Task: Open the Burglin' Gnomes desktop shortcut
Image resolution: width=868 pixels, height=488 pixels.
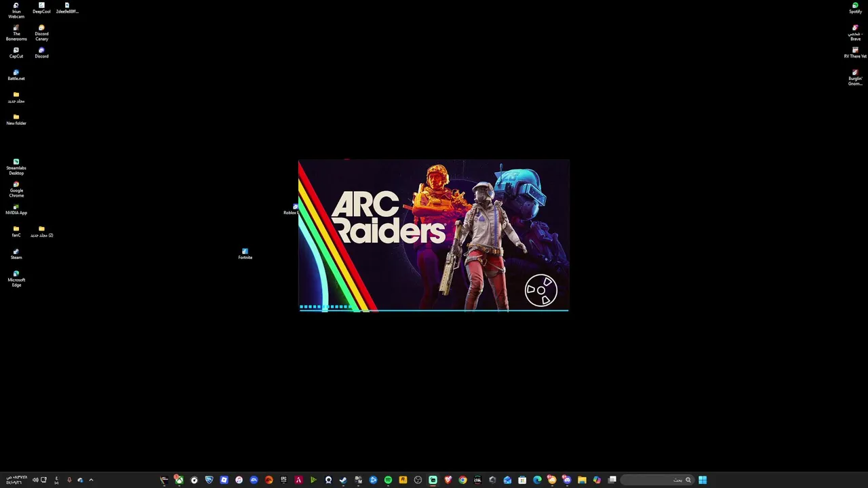Action: coord(855,78)
